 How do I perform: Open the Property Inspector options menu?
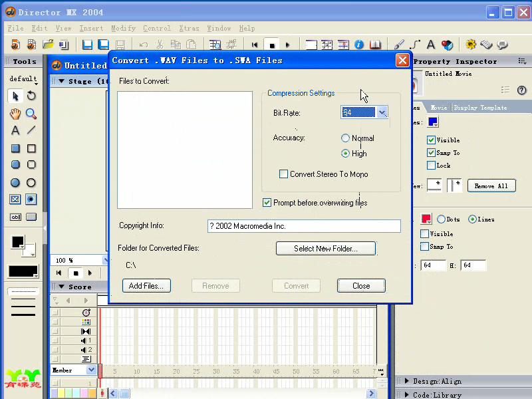(523, 61)
